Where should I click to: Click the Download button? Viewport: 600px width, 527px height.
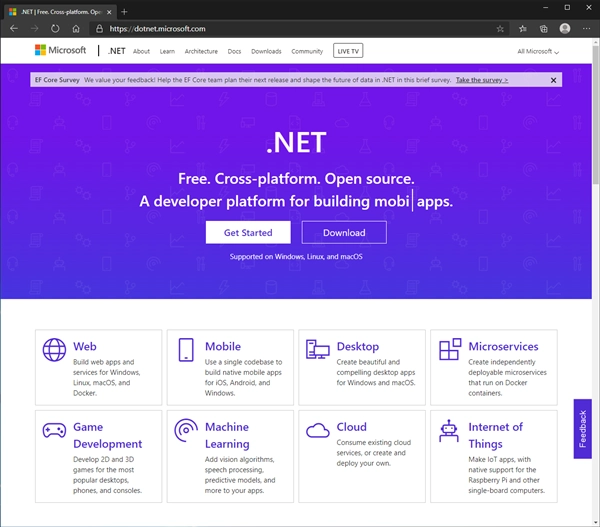pyautogui.click(x=344, y=232)
